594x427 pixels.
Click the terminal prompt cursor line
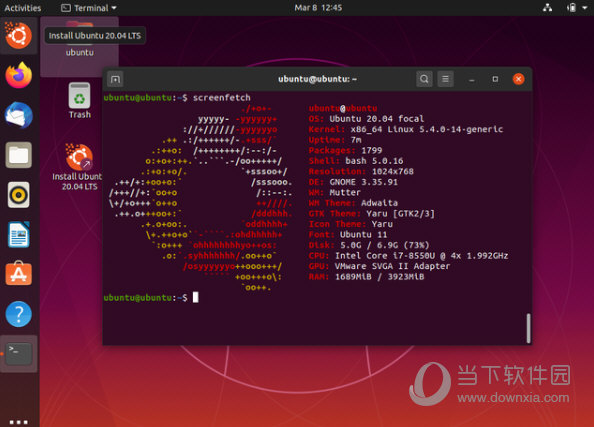pos(151,297)
